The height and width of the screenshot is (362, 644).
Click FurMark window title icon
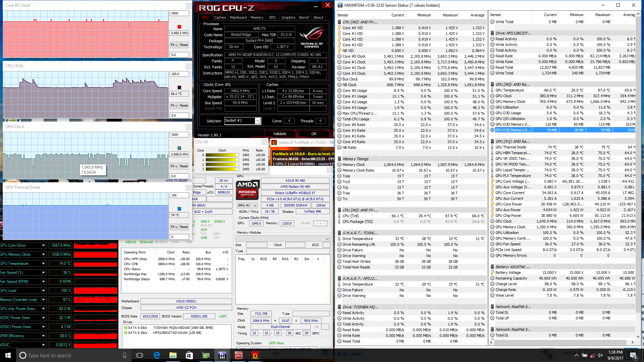[x=274, y=142]
